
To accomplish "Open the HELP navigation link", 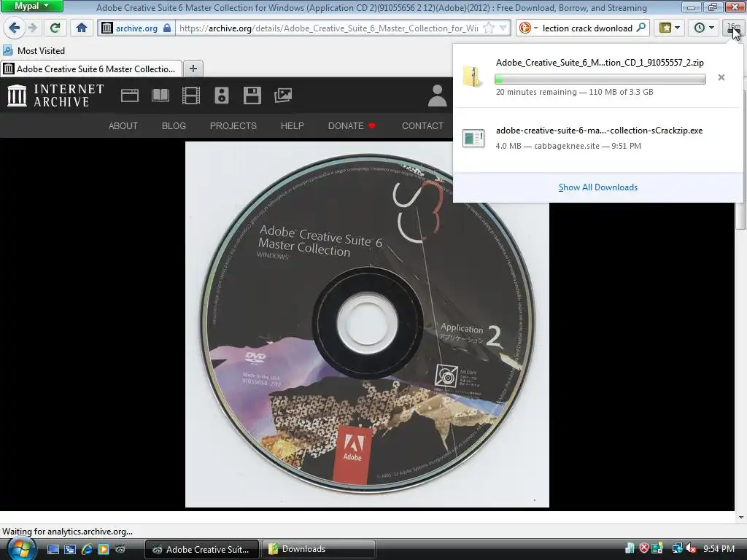I will tap(292, 125).
